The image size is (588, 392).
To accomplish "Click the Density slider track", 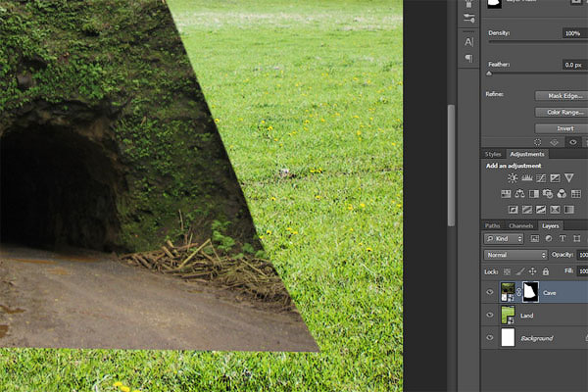I will pos(538,42).
